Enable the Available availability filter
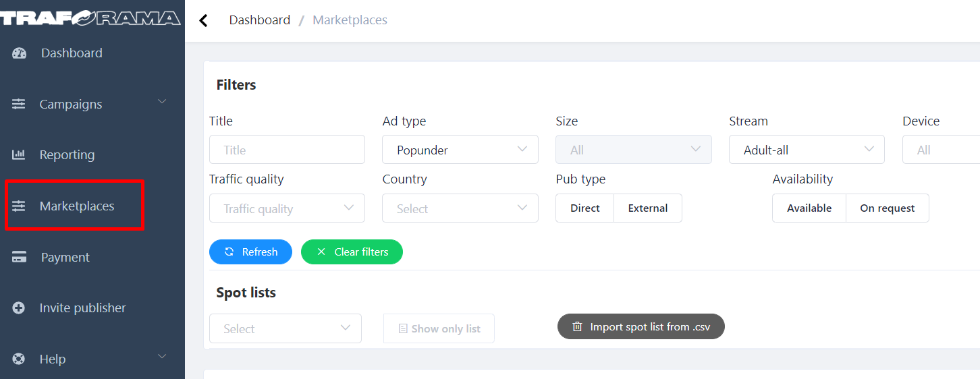 pyautogui.click(x=809, y=208)
